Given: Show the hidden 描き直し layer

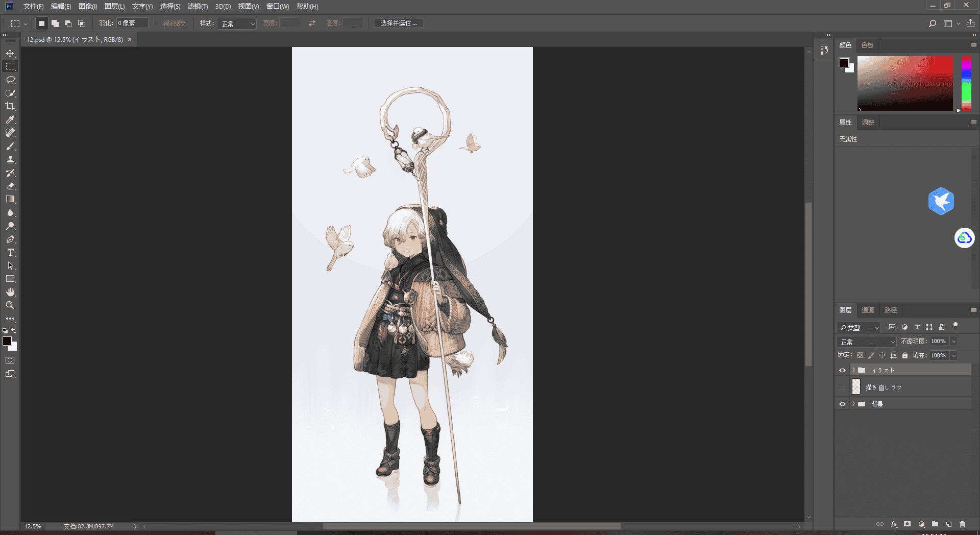Looking at the screenshot, I should click(842, 387).
